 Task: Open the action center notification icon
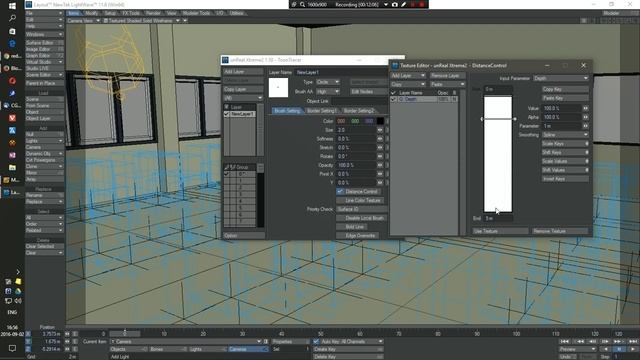tap(12, 349)
